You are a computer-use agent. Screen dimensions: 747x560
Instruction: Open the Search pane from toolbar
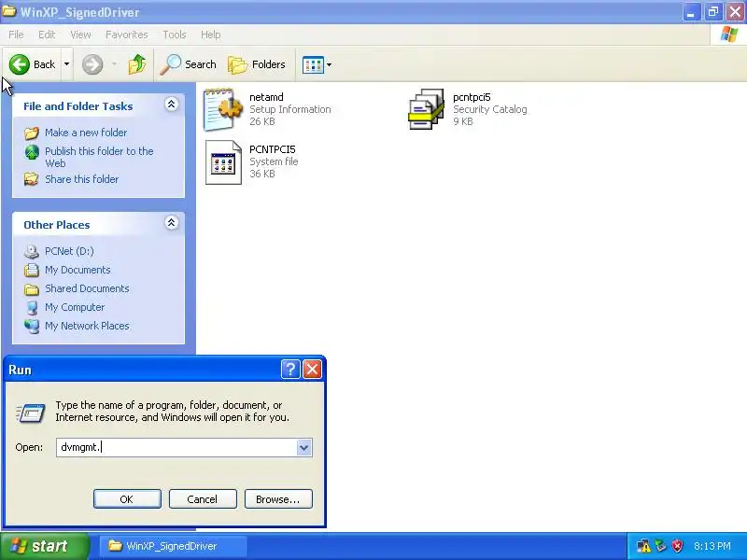[188, 64]
